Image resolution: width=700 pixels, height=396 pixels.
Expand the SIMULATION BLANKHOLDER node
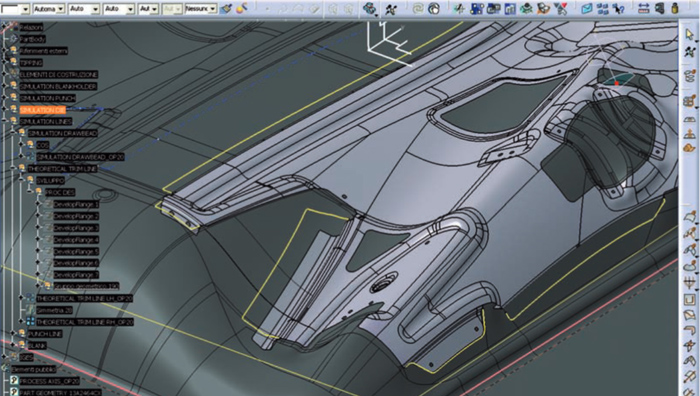[5, 86]
